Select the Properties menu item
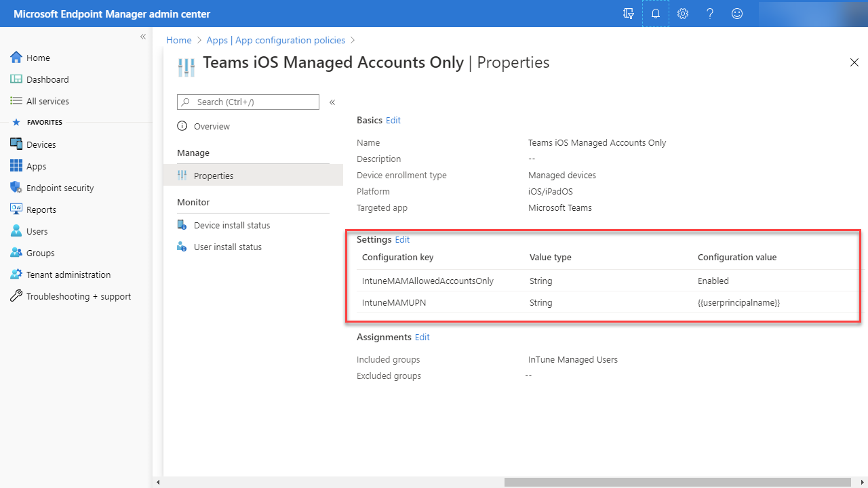Viewport: 868px width, 488px height. click(x=253, y=176)
